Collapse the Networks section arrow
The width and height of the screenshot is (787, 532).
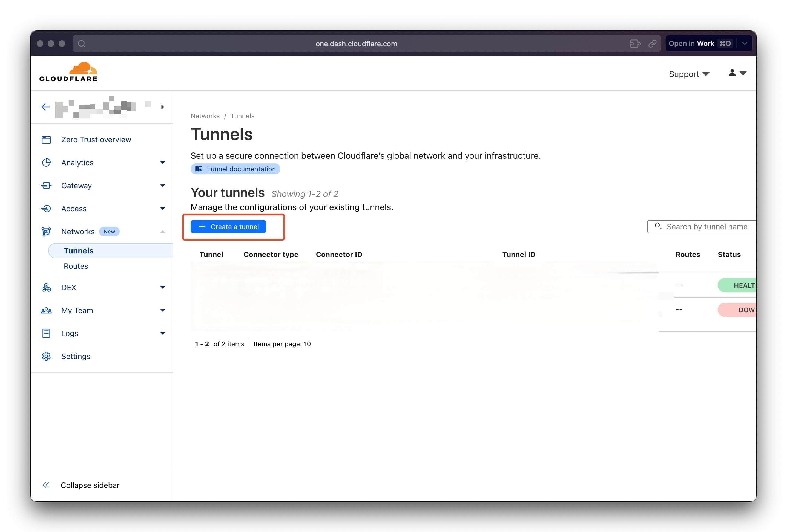click(163, 232)
